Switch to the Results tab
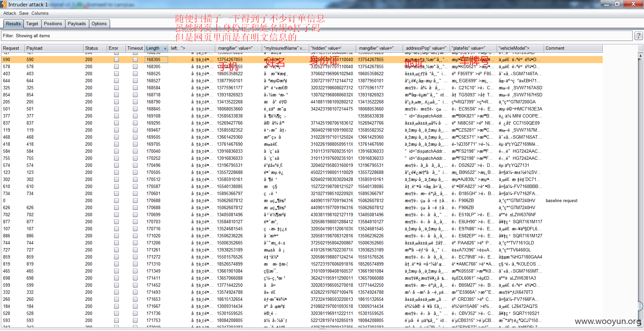This screenshot has height=331, width=644. tap(13, 23)
